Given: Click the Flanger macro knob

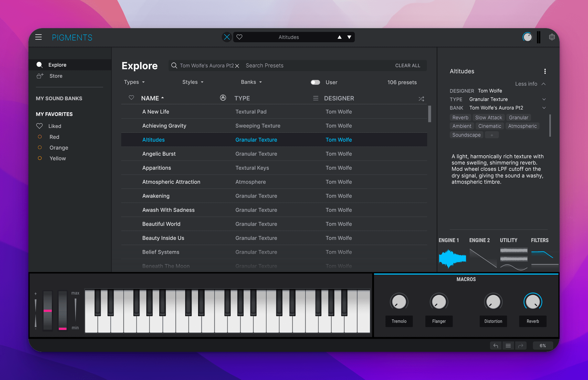Looking at the screenshot, I should tap(439, 302).
